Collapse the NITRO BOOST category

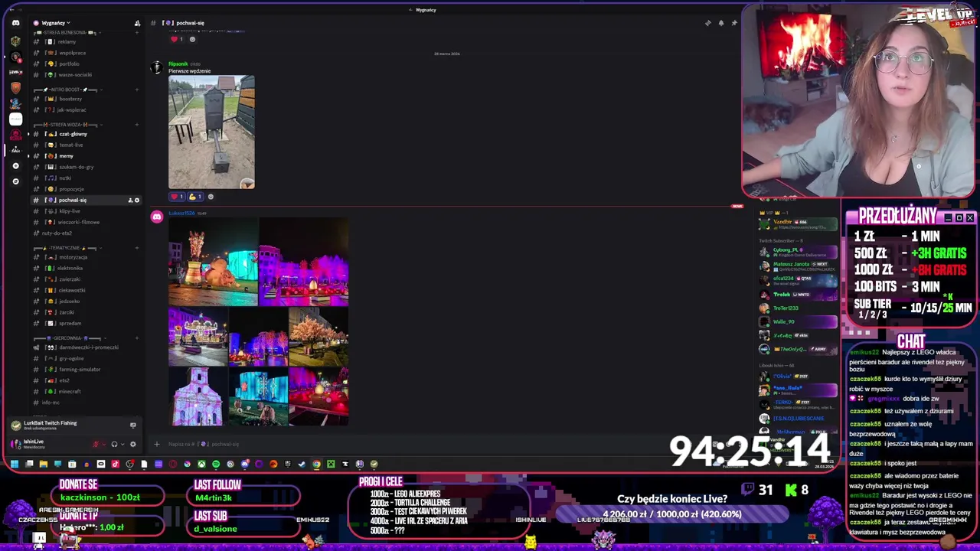coord(67,90)
